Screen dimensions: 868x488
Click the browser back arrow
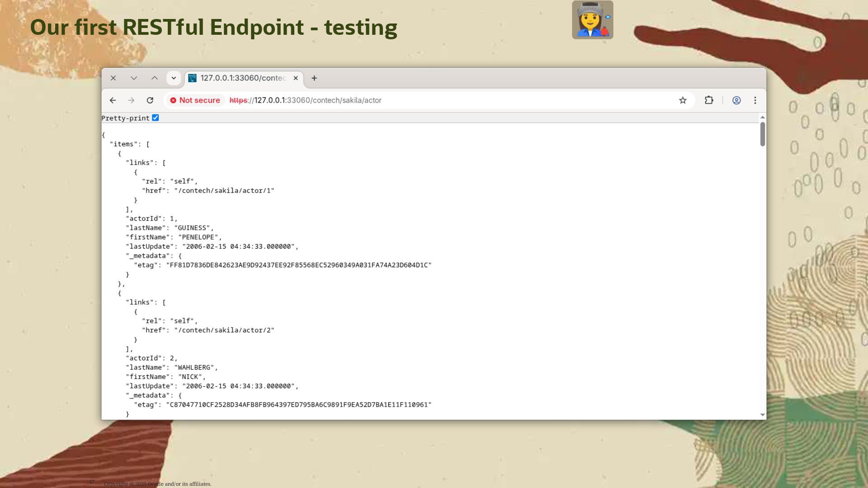coord(113,100)
